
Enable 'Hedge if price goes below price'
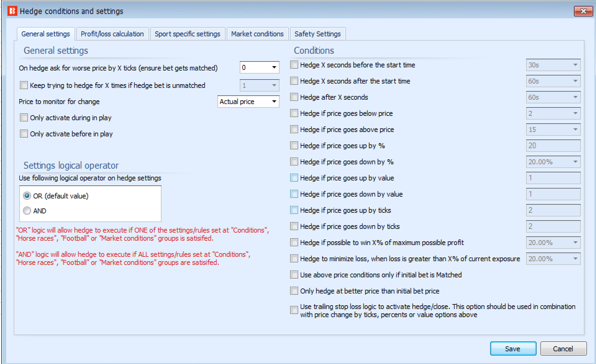click(294, 113)
